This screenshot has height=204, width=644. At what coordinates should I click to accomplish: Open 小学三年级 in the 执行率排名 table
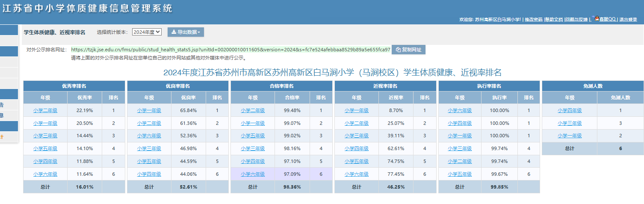coord(460,148)
